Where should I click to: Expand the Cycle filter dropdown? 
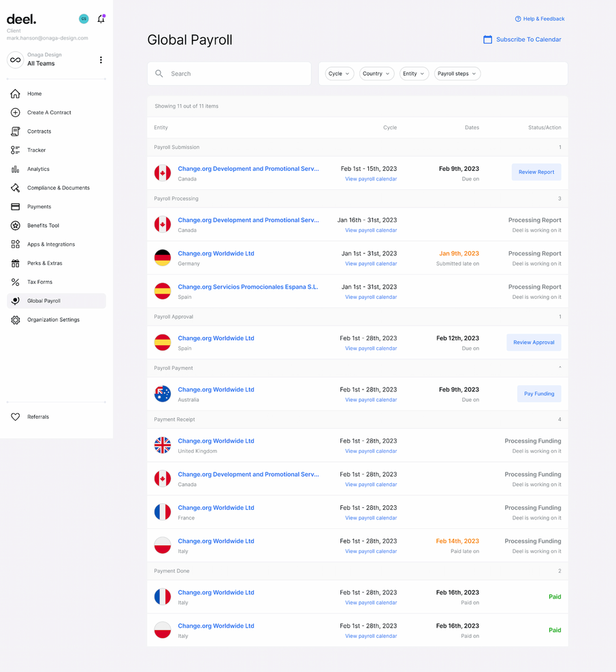click(339, 74)
